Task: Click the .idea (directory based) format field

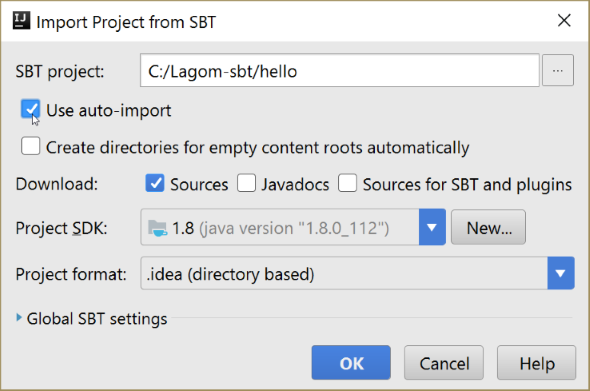Action: [x=344, y=273]
